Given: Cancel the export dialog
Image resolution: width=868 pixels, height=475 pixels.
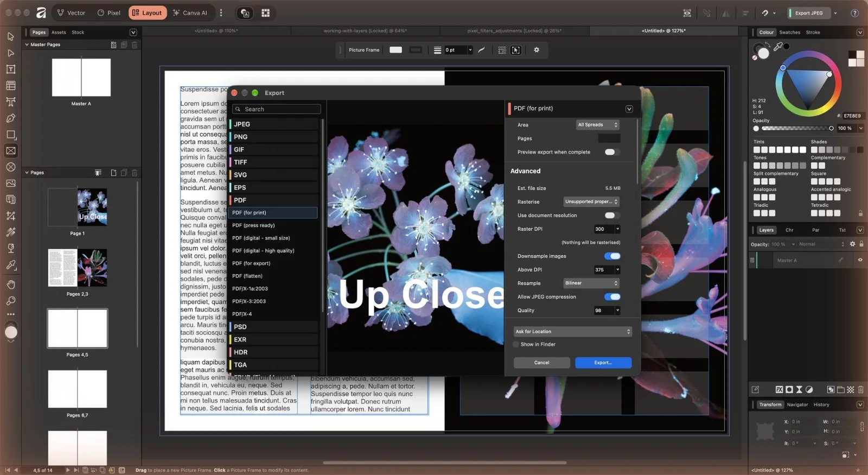Looking at the screenshot, I should point(541,363).
